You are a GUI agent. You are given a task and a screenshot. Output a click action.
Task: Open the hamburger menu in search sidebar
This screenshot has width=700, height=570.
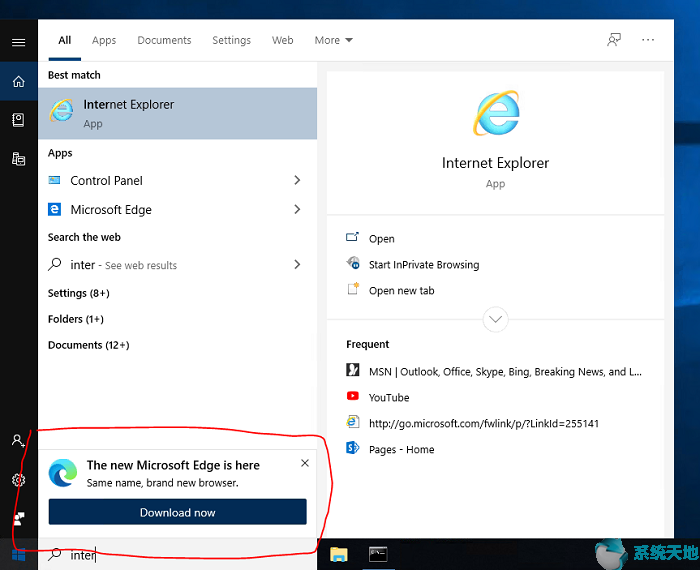18,42
